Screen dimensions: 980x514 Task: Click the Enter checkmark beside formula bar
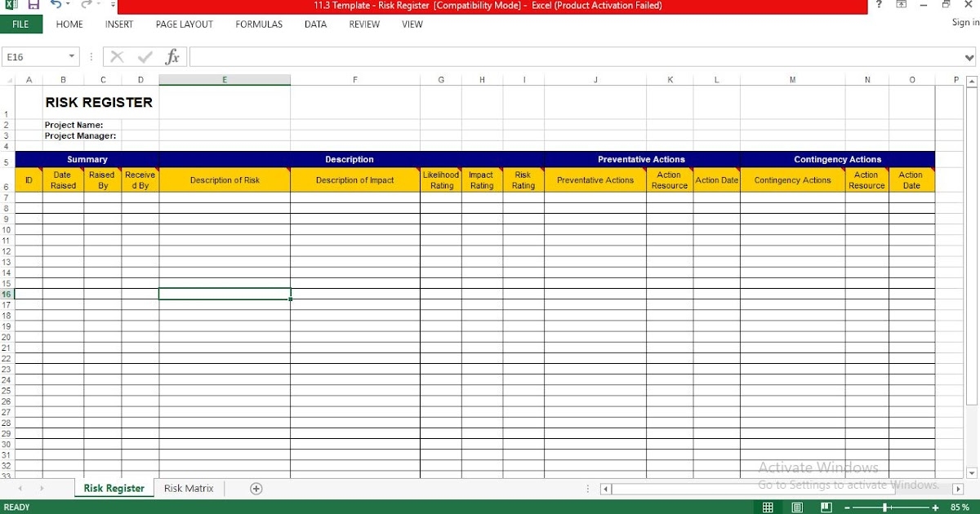click(145, 57)
